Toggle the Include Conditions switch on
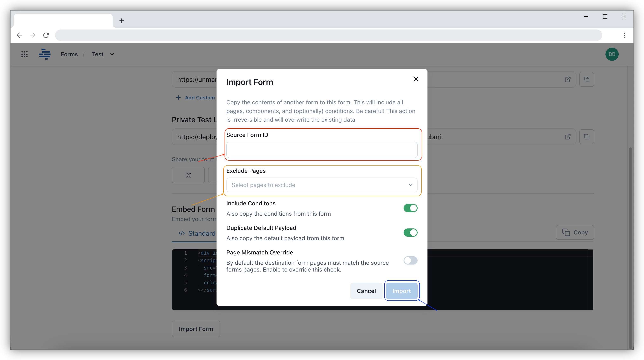 (410, 208)
